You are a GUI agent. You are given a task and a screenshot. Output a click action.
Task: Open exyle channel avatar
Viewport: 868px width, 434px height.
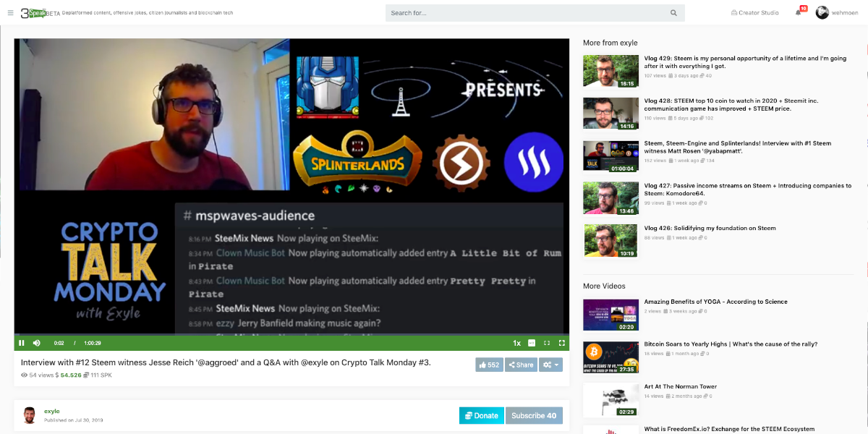tap(29, 415)
